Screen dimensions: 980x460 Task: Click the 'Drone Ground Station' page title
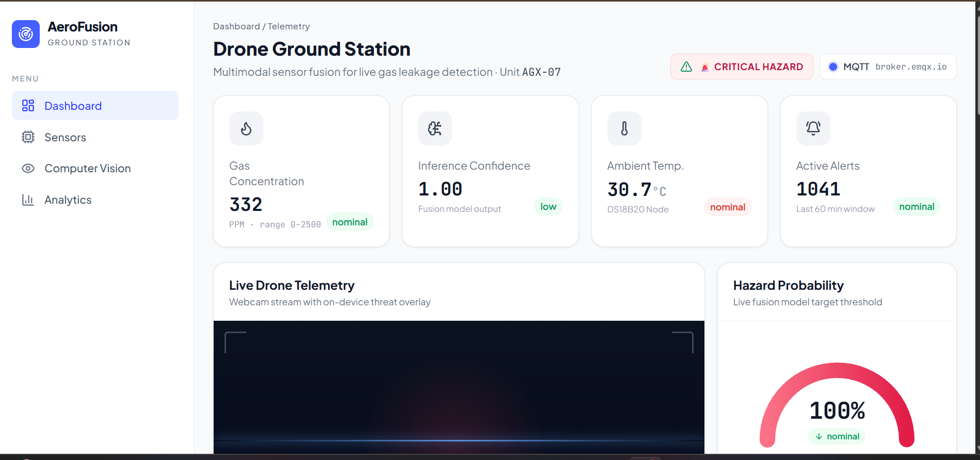312,49
